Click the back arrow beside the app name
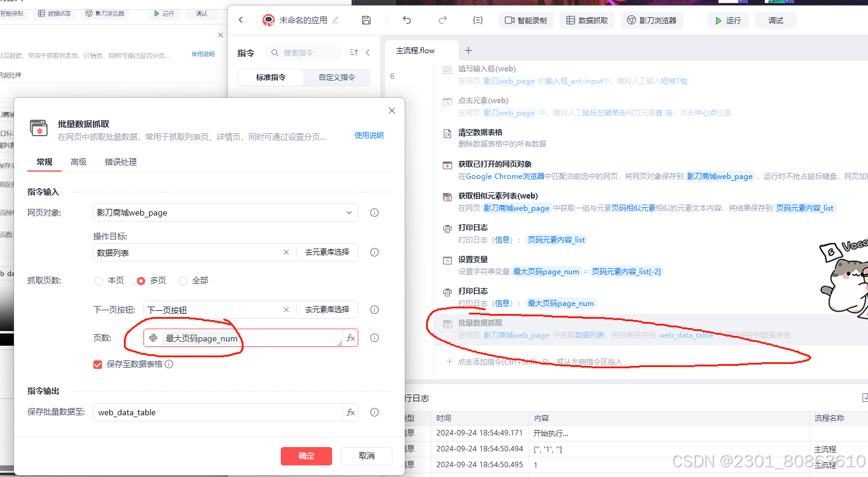Viewport: 868px width, 477px height. click(241, 20)
